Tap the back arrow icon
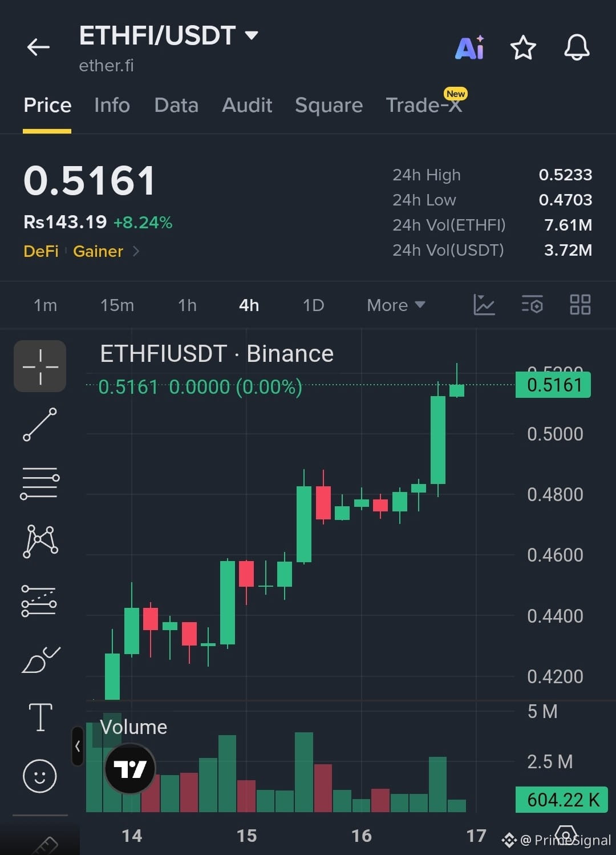Image resolution: width=616 pixels, height=855 pixels. point(38,47)
